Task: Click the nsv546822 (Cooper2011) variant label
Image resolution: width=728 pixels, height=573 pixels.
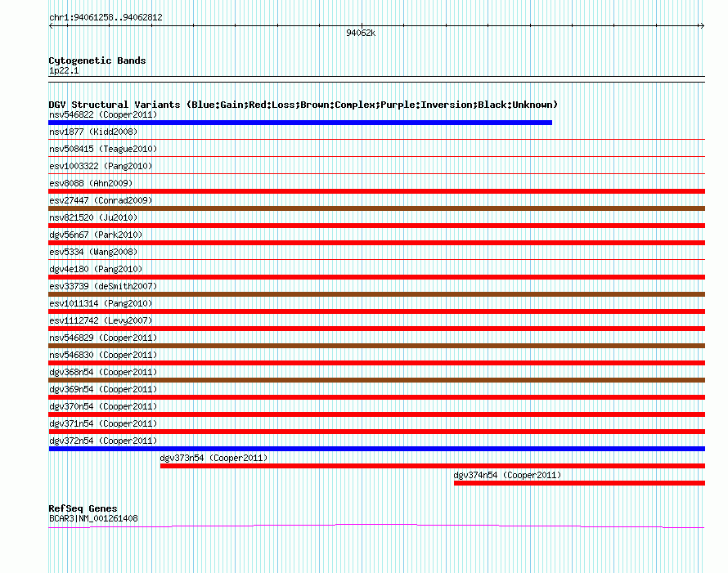Action: (x=103, y=114)
